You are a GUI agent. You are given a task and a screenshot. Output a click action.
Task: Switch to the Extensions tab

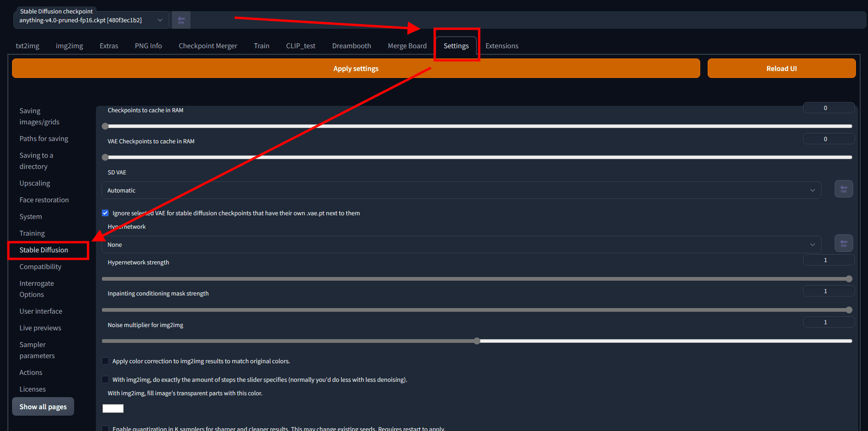click(501, 46)
